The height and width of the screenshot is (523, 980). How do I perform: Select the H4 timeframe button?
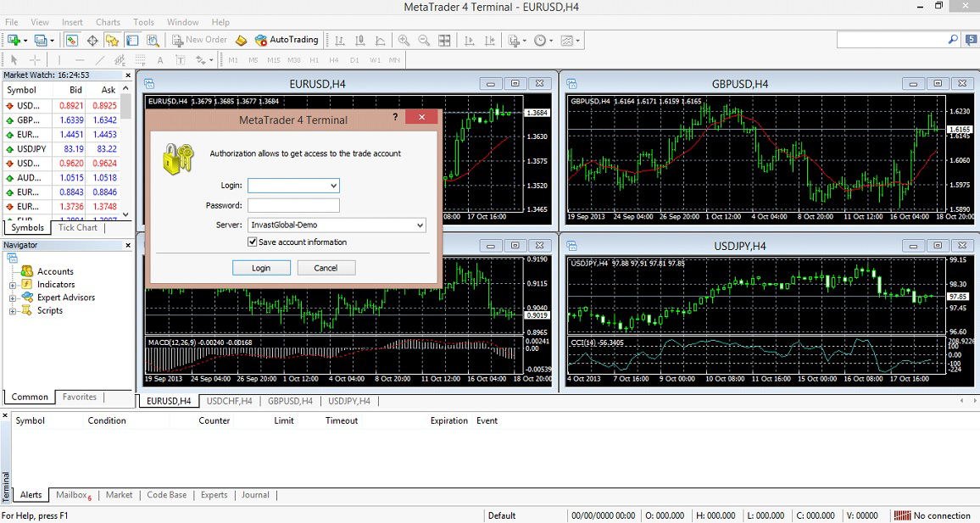coord(334,60)
